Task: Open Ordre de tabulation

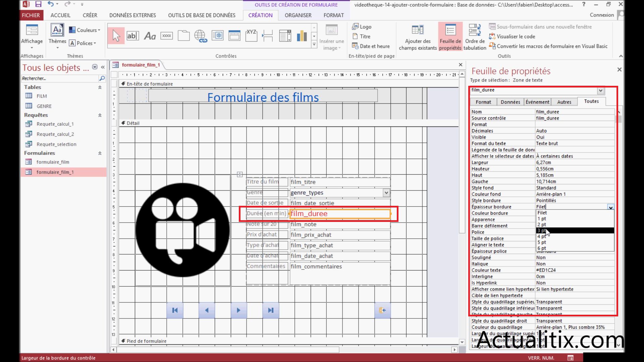Action: (x=475, y=37)
